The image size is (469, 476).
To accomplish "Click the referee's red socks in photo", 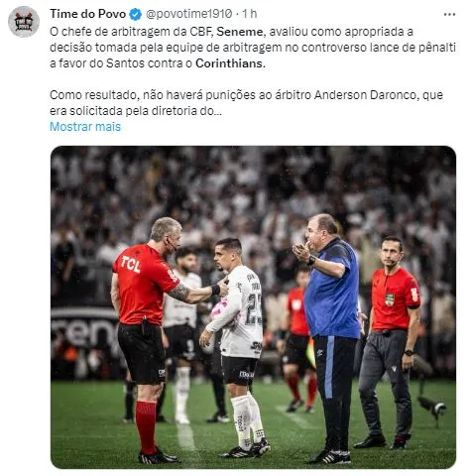I will coord(146,427).
